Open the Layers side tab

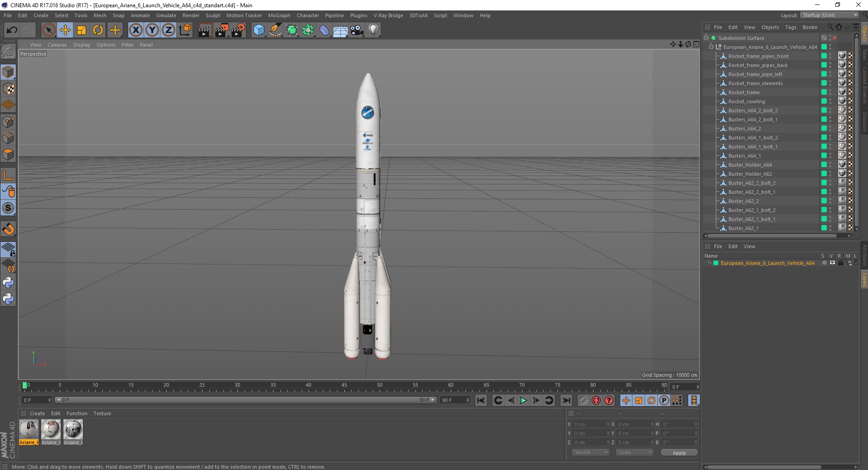[x=864, y=280]
